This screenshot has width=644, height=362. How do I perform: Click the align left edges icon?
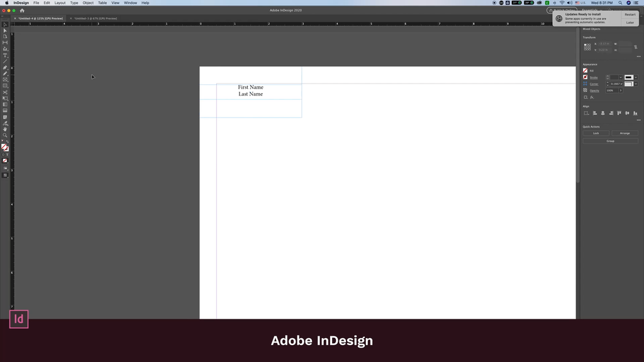click(x=595, y=113)
